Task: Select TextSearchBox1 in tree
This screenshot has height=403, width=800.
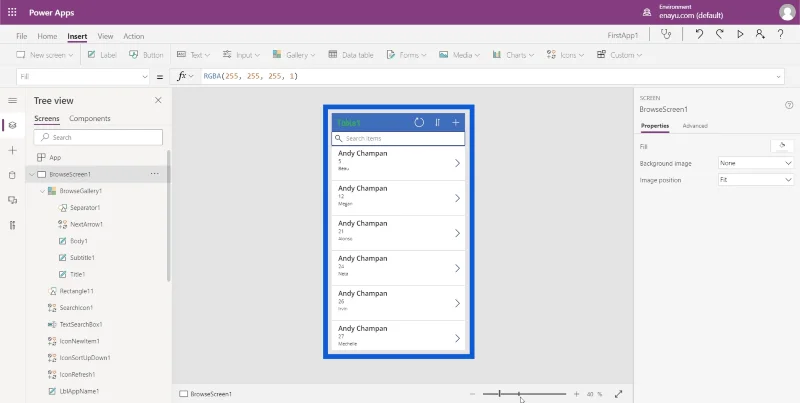Action: click(81, 324)
